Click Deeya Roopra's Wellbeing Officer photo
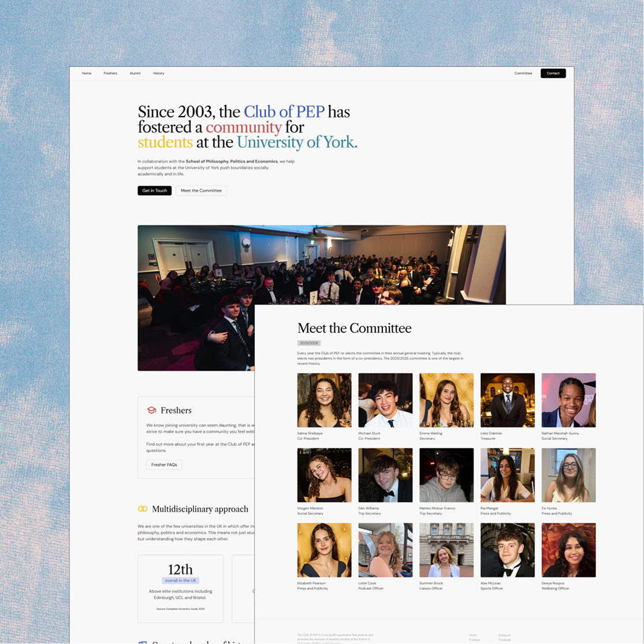The image size is (644, 644). 568,550
